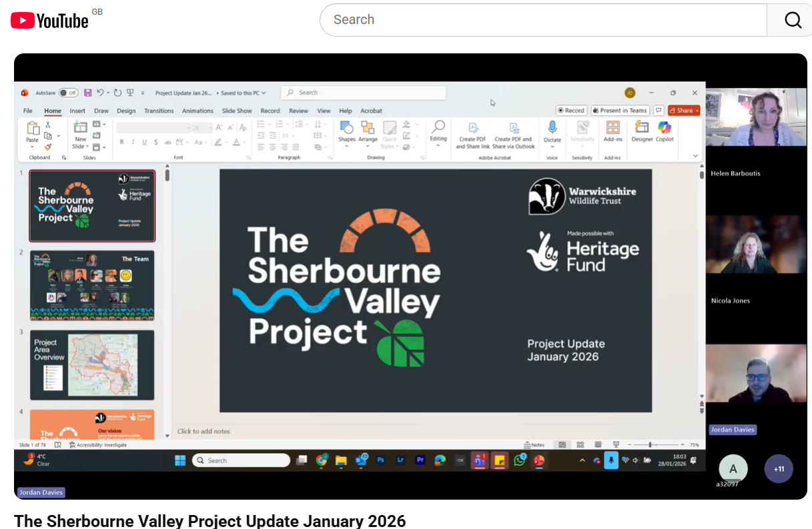Open the File menu
812x529 pixels.
point(27,111)
